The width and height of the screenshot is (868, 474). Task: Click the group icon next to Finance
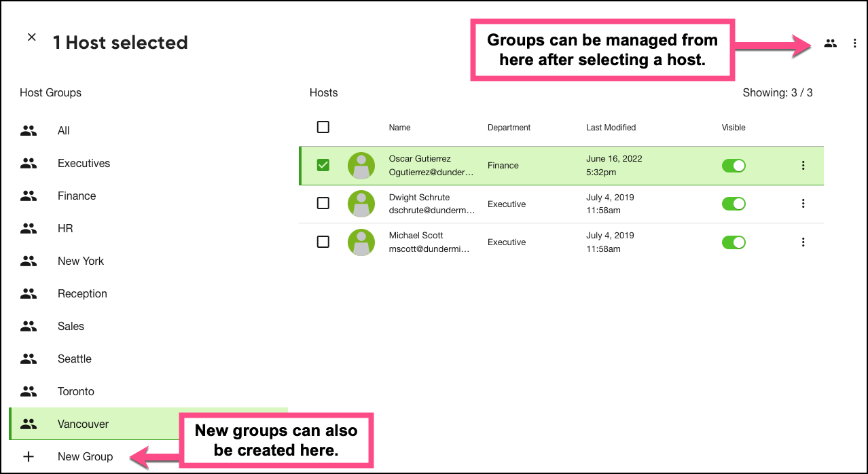(29, 196)
